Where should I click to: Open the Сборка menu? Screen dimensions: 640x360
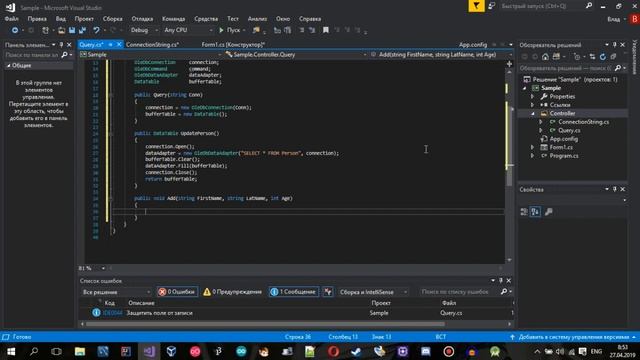click(x=112, y=19)
